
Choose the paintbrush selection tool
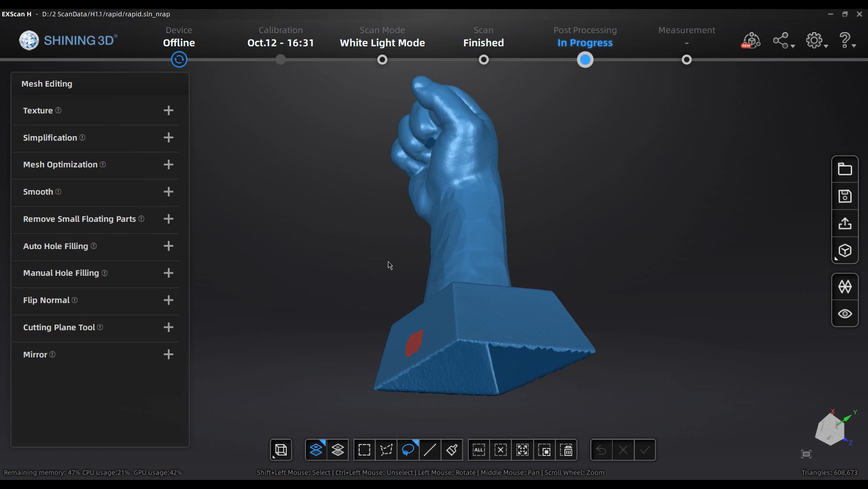pos(451,450)
